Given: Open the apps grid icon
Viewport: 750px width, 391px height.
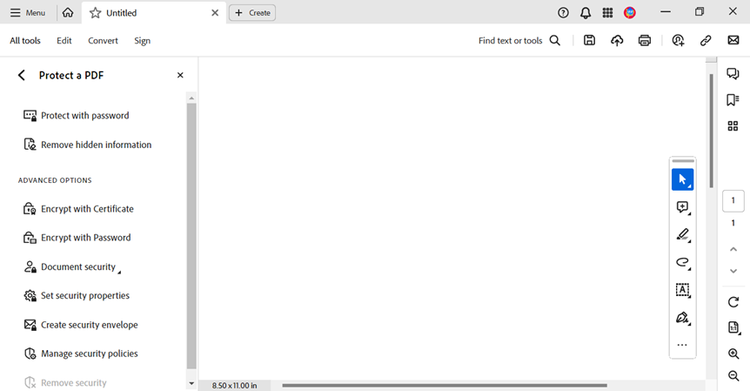Looking at the screenshot, I should 607,13.
